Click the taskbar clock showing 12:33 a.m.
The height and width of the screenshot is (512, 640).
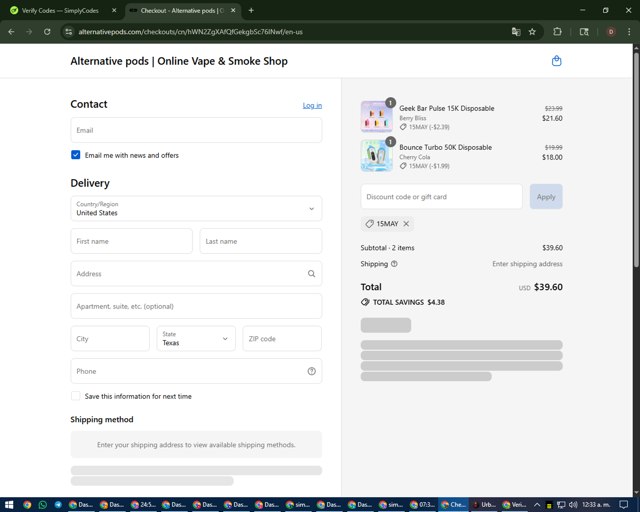[596, 505]
